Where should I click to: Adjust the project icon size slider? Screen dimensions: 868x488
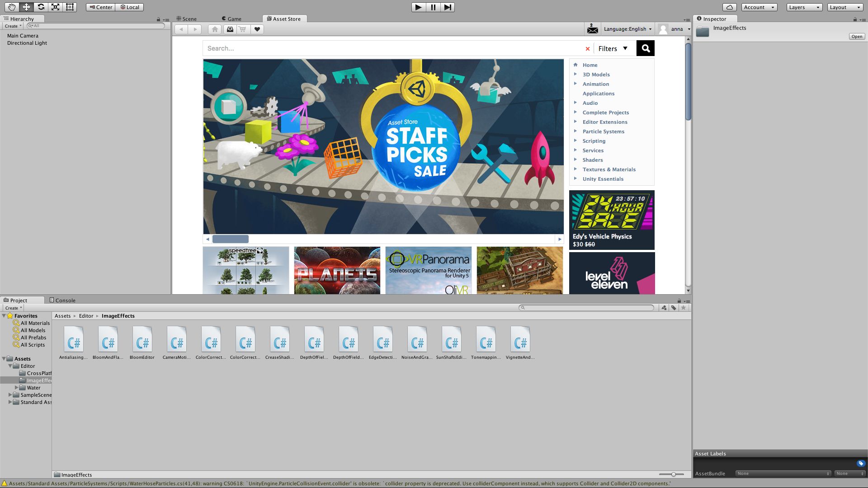coord(673,474)
